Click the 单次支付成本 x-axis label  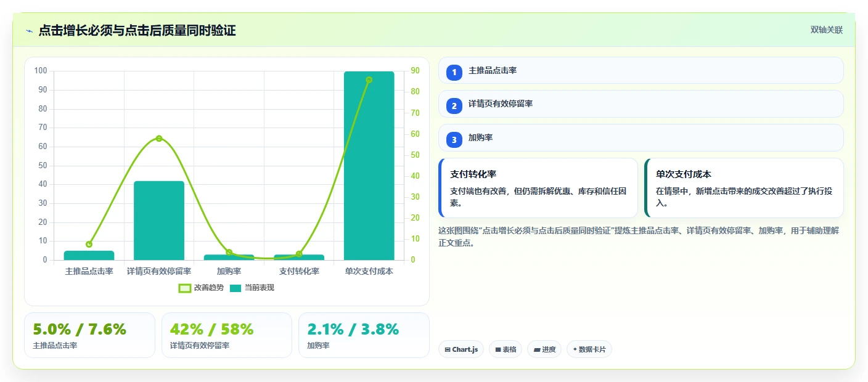(x=369, y=271)
